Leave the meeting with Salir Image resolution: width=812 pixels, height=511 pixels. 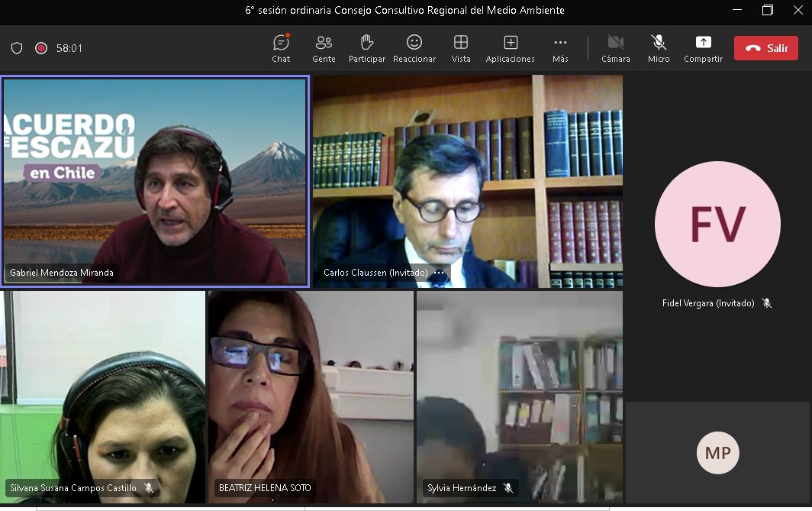[x=766, y=48]
